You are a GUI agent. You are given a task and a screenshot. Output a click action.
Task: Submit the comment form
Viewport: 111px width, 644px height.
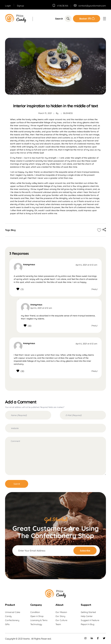pos(16,484)
